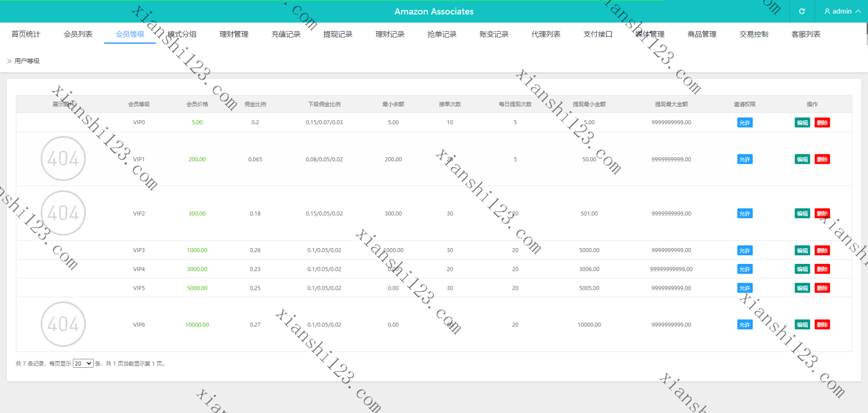Click the Amazon Associates title
The image size is (868, 413).
[x=434, y=11]
